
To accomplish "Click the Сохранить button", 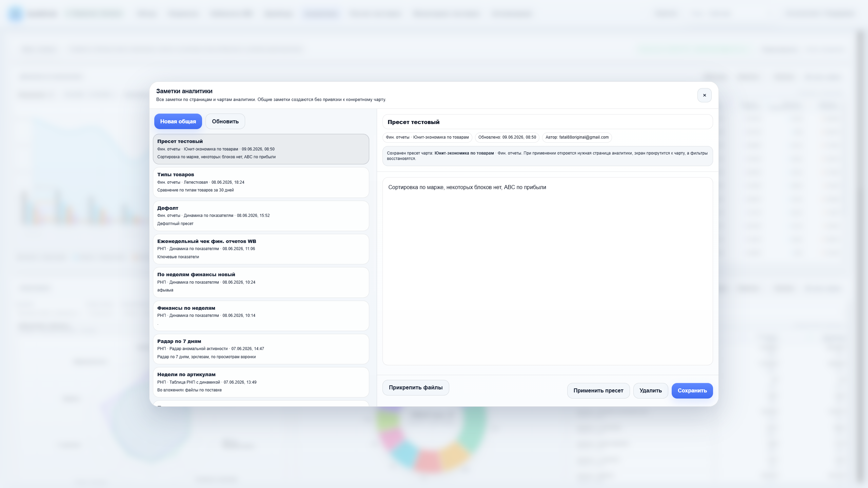I will coord(692,391).
